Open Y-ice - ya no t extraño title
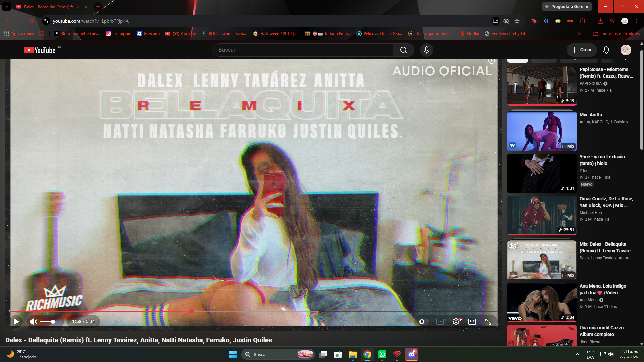644x362 pixels. [x=602, y=160]
